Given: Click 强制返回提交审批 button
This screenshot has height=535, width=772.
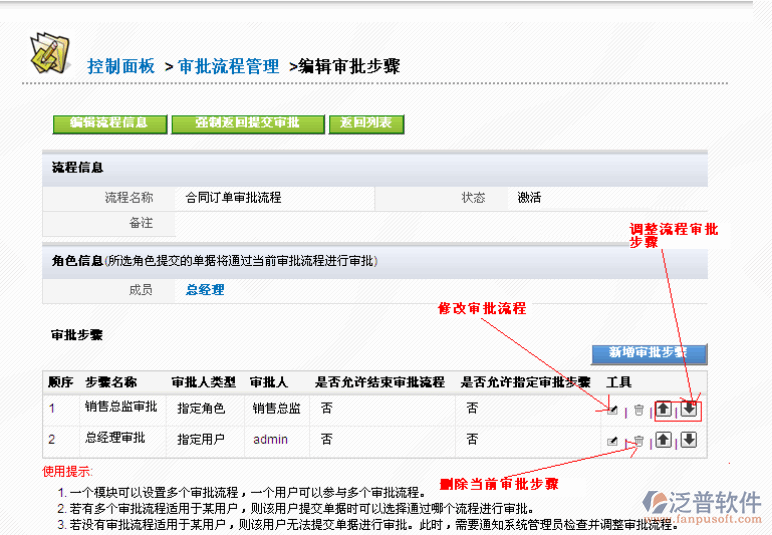Looking at the screenshot, I should coord(248,124).
